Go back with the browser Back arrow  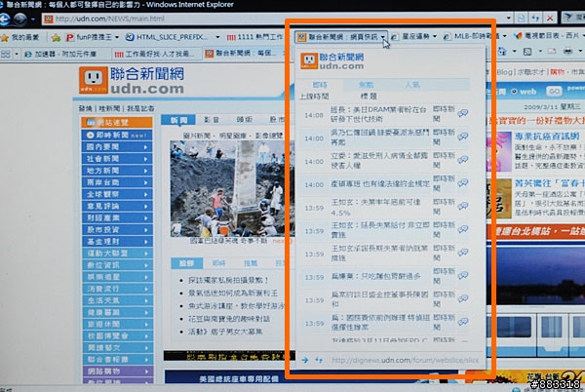[4, 20]
